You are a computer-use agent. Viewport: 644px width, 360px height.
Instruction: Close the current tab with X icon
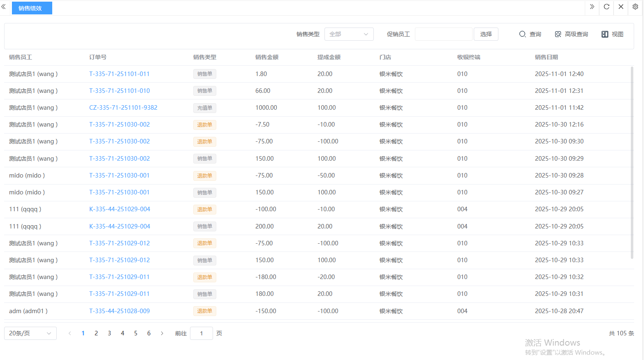point(621,7)
